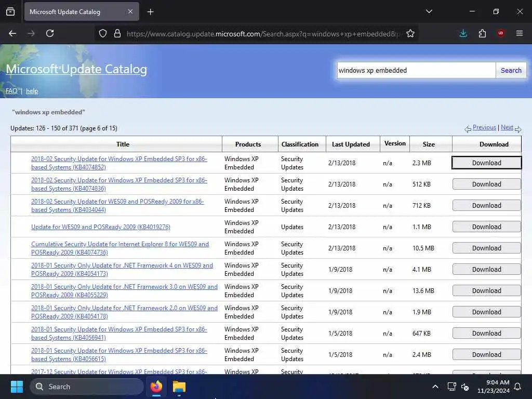Screen dimensions: 532x399
Task: Download the 13.6 MB KB4055229 update
Action: pos(486,291)
